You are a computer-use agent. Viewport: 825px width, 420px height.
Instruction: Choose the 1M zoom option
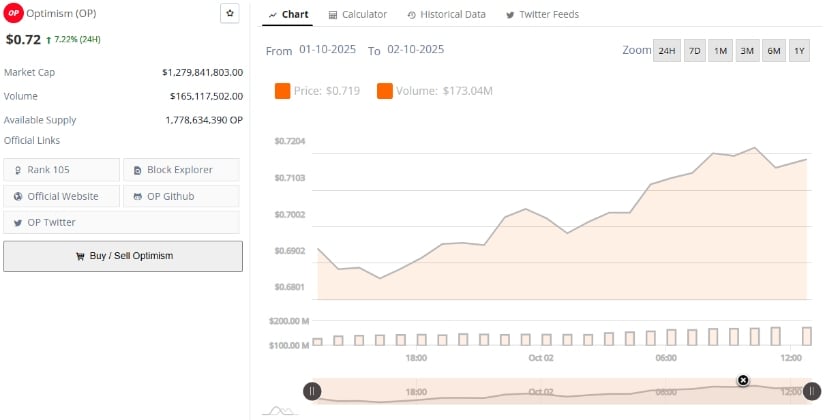pos(720,51)
